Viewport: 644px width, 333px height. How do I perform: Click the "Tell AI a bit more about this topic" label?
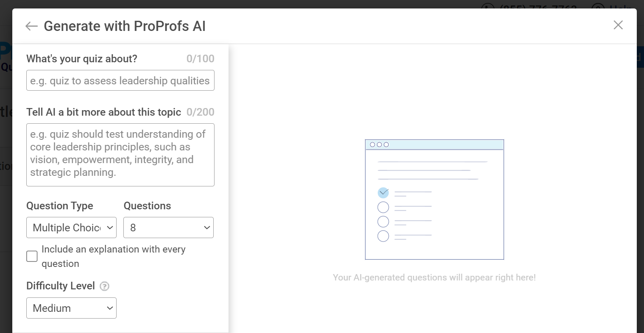[104, 112]
